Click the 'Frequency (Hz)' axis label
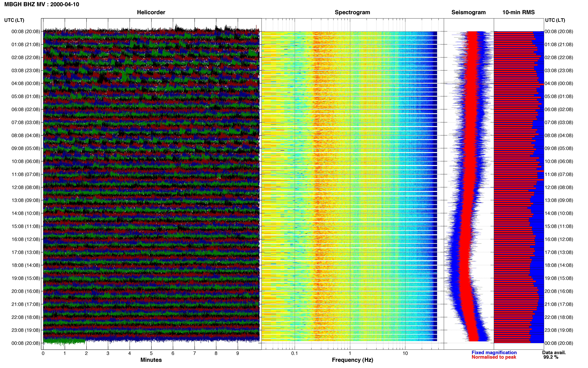Image resolution: width=588 pixels, height=368 pixels. (x=352, y=360)
